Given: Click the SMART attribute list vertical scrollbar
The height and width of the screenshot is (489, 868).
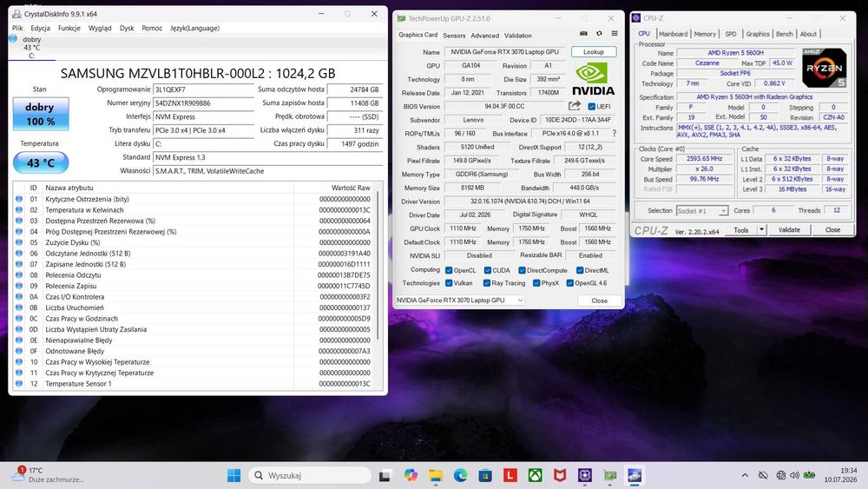Looking at the screenshot, I should click(378, 266).
